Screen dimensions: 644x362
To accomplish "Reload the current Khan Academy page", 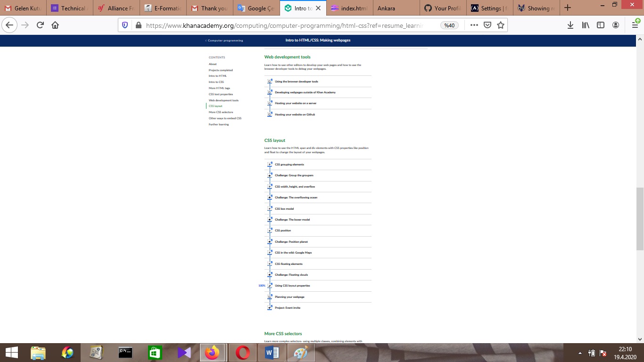I will click(x=40, y=25).
